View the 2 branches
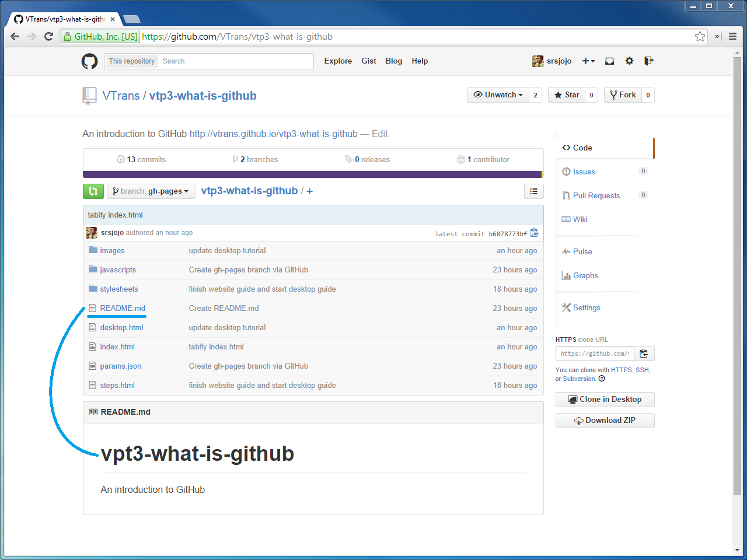The height and width of the screenshot is (560, 747). click(x=255, y=159)
